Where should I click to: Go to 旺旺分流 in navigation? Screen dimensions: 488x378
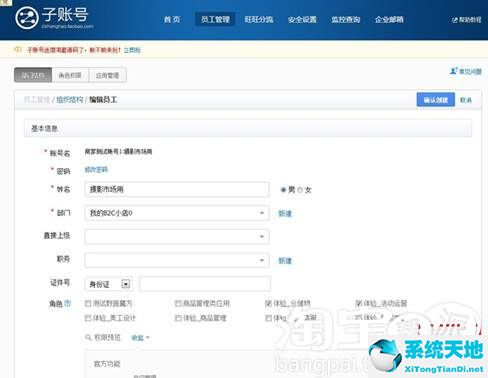pos(259,20)
